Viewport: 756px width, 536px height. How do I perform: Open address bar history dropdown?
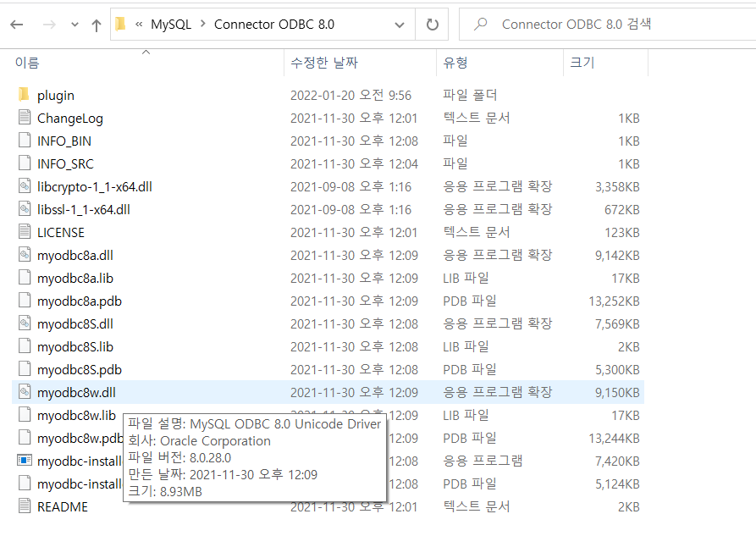pyautogui.click(x=400, y=25)
